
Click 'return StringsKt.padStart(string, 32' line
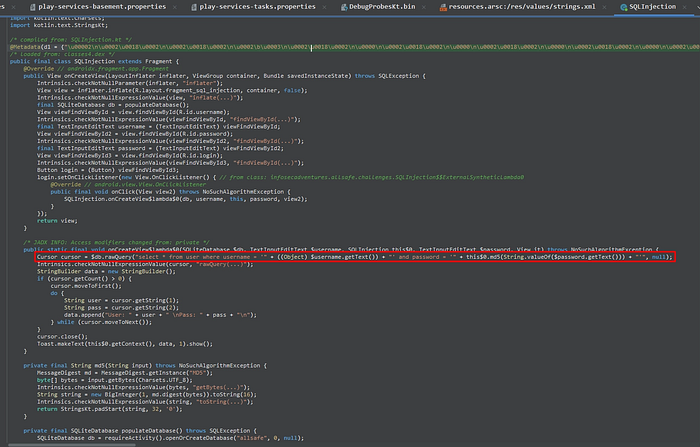[109, 409]
